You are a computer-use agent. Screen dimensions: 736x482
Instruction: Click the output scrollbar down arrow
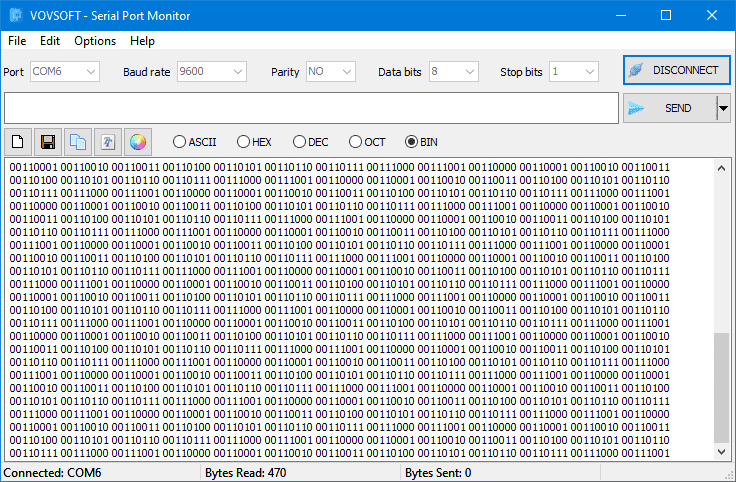[721, 451]
